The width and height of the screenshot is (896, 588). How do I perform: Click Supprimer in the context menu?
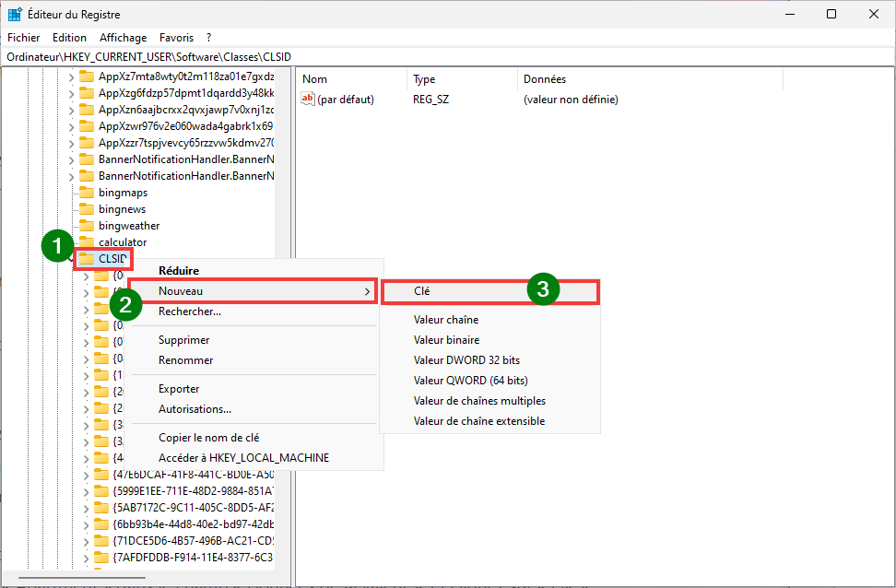[184, 340]
